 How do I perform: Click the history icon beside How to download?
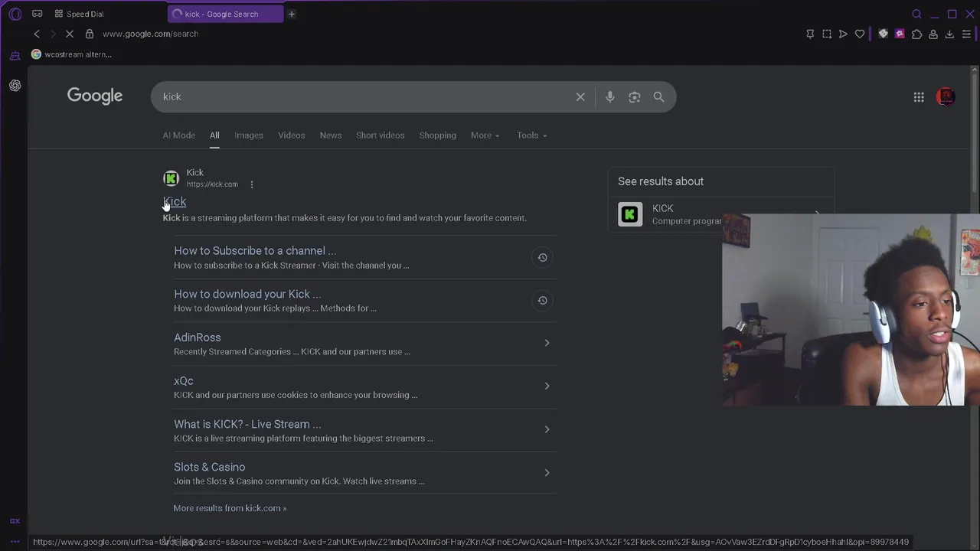[x=542, y=300]
